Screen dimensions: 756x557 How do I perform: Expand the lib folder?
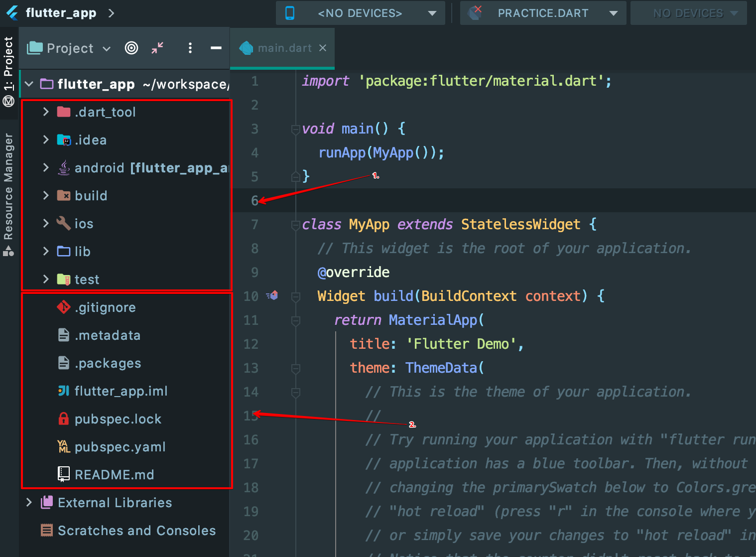coord(46,251)
